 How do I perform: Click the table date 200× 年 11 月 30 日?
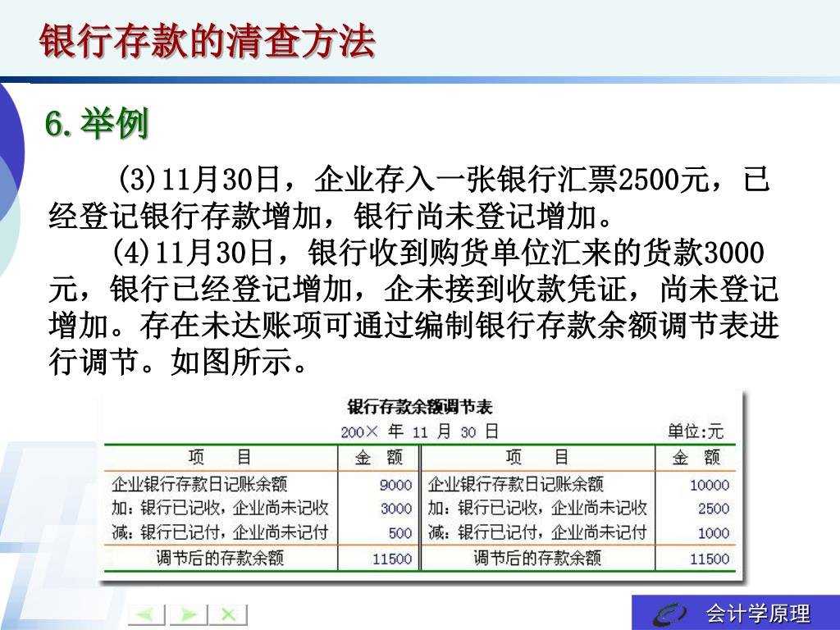tap(419, 431)
